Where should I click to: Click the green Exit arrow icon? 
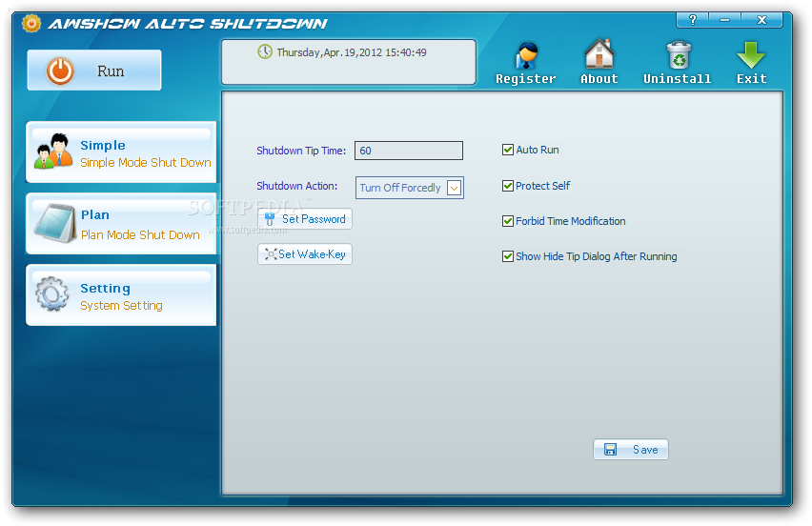751,55
